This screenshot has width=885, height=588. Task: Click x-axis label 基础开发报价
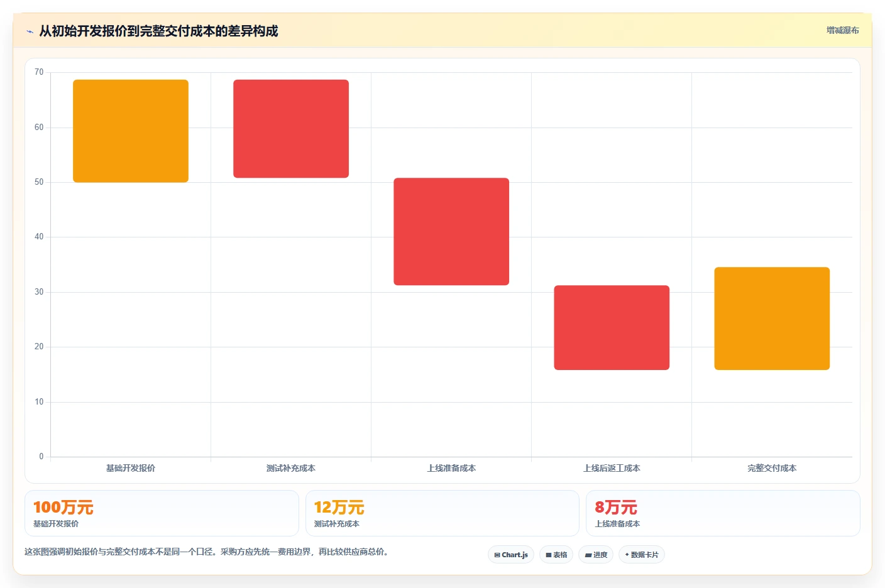(x=131, y=468)
